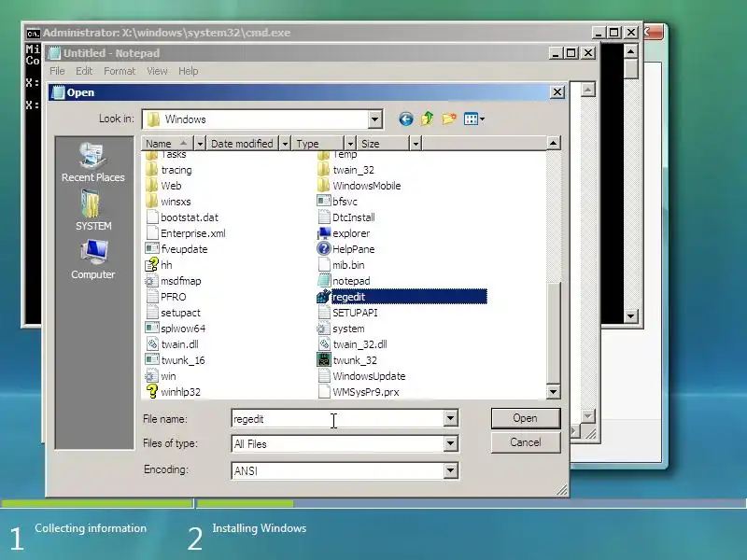The width and height of the screenshot is (747, 560).
Task: Sort by Size column header
Action: [x=383, y=144]
